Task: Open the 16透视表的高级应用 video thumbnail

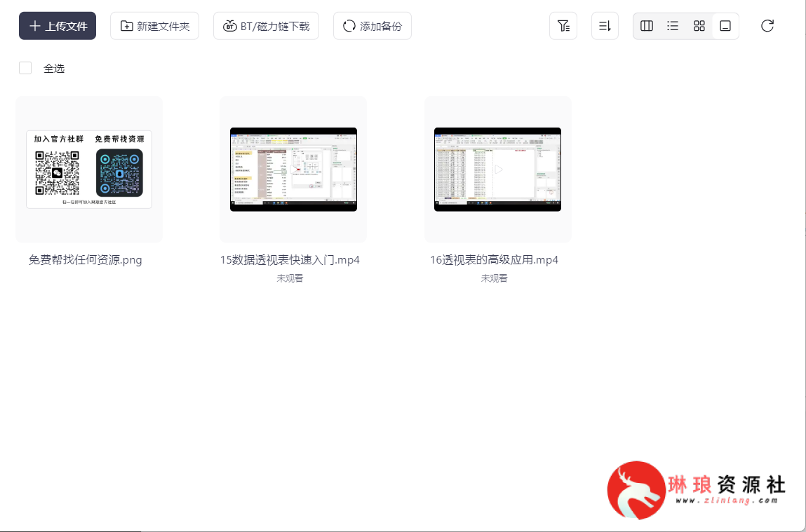Action: click(497, 169)
